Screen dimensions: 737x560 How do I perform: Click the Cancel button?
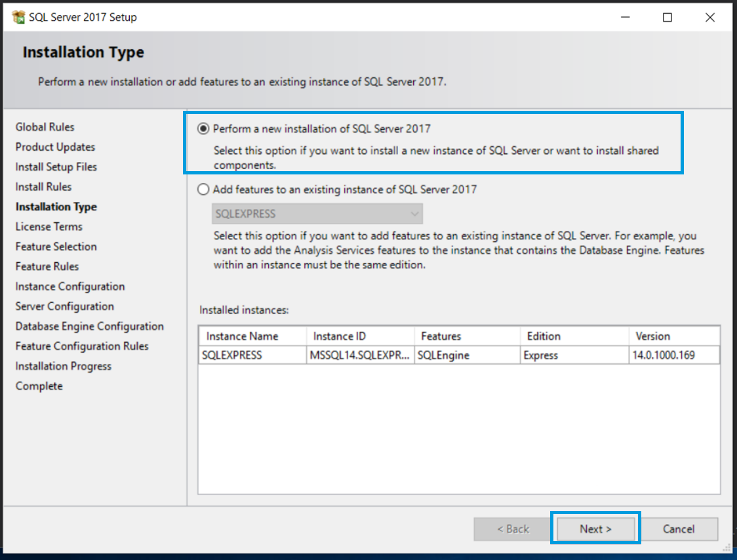[678, 529]
